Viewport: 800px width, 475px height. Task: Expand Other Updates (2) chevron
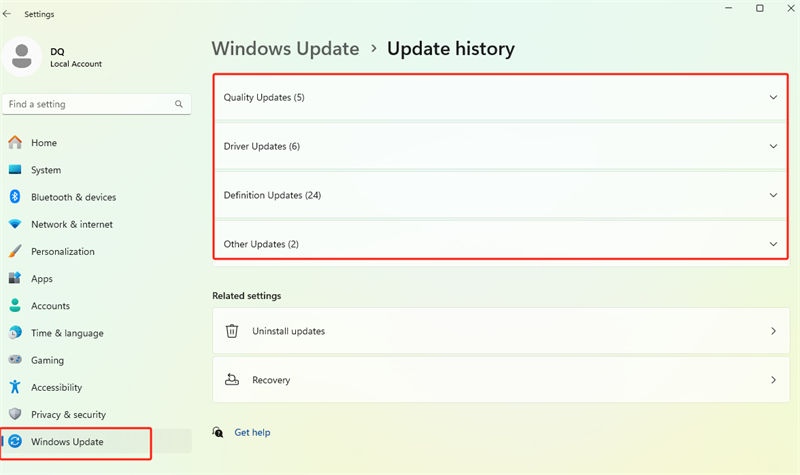pos(773,244)
